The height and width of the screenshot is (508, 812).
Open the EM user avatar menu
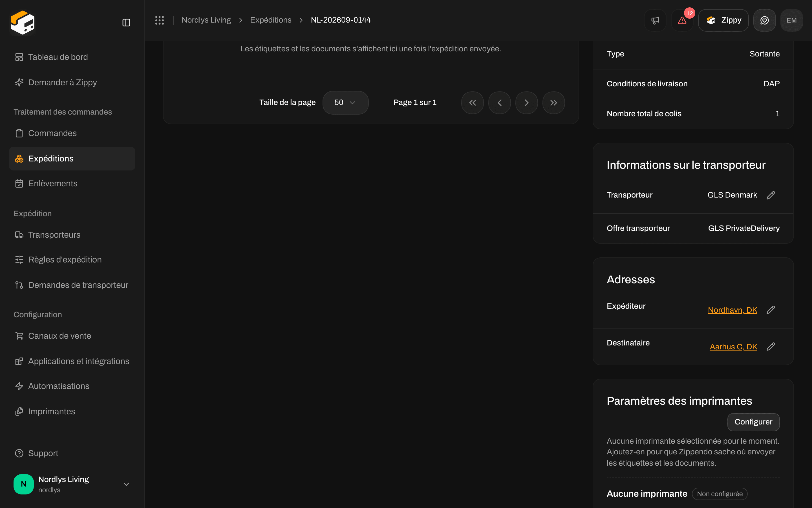click(791, 20)
